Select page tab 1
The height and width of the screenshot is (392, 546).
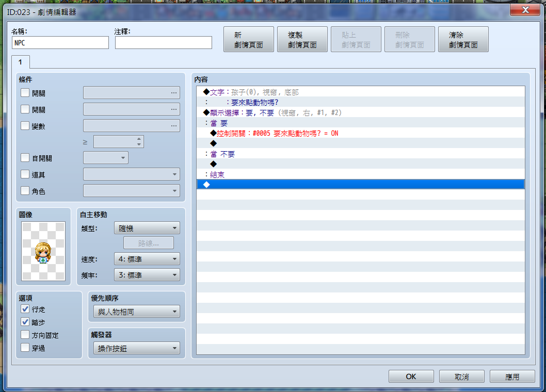click(x=21, y=62)
